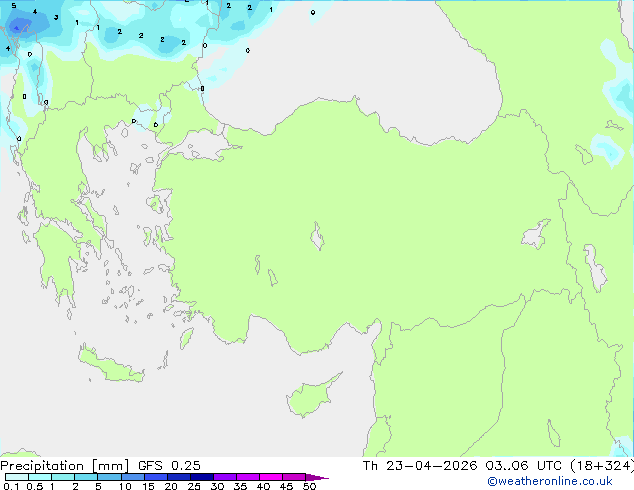Click the '03..06 UTC' time text
The width and height of the screenshot is (634, 490).
[524, 466]
